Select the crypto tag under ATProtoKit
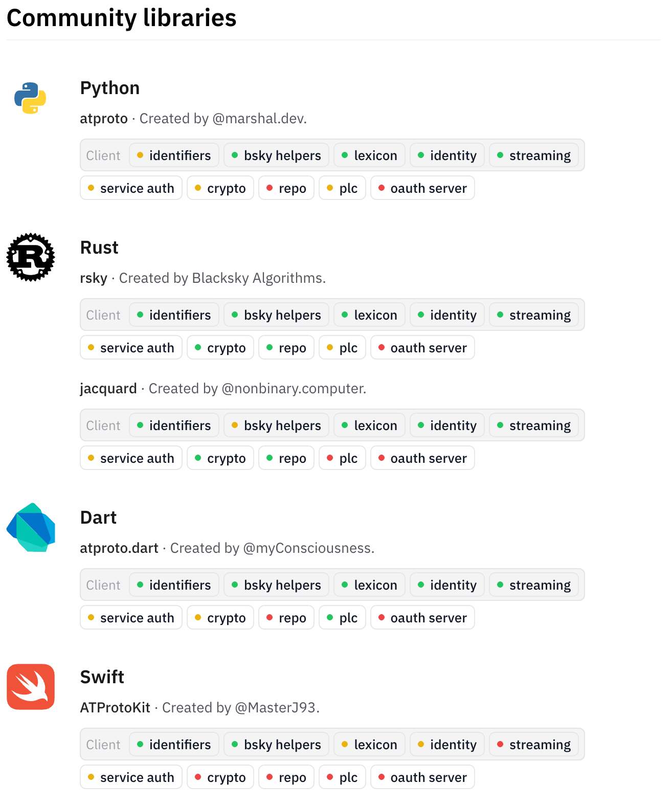672x807 pixels. (x=220, y=777)
